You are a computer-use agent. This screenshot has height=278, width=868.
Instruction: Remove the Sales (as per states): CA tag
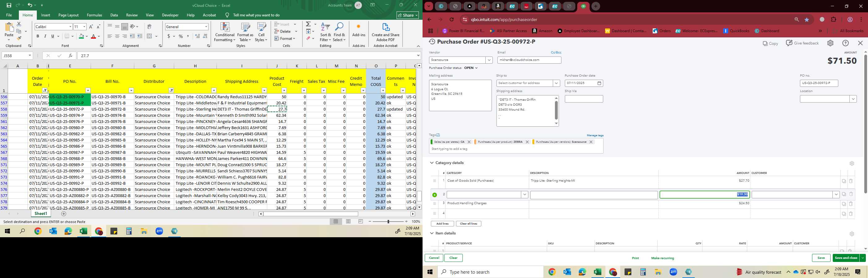(x=469, y=142)
